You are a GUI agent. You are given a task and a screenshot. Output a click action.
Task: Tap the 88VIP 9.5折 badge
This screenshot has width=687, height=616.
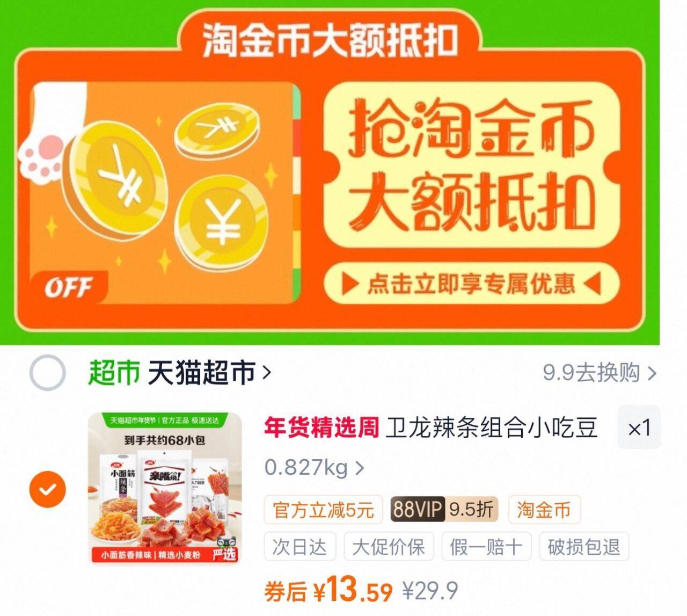pos(444,509)
